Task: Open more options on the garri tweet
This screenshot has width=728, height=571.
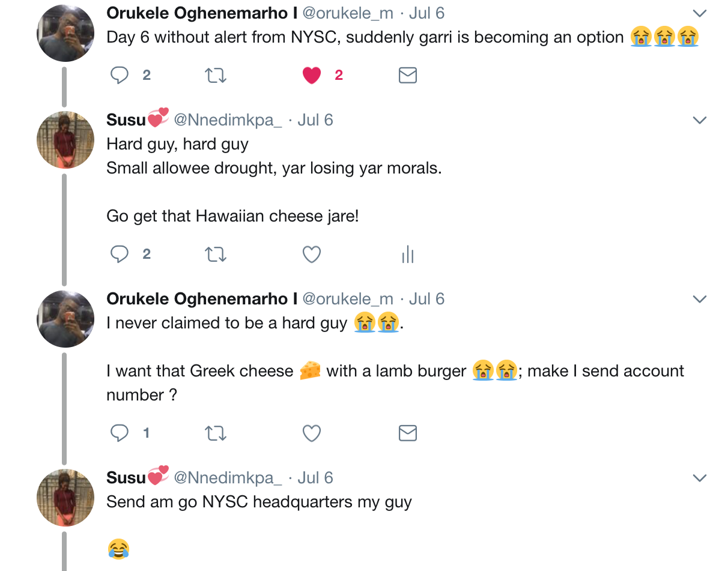Action: tap(699, 13)
